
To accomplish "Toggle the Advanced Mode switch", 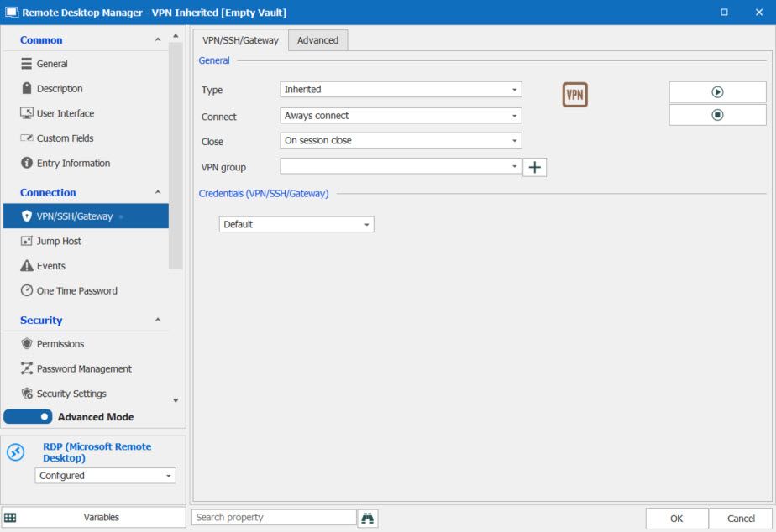I will pyautogui.click(x=29, y=417).
